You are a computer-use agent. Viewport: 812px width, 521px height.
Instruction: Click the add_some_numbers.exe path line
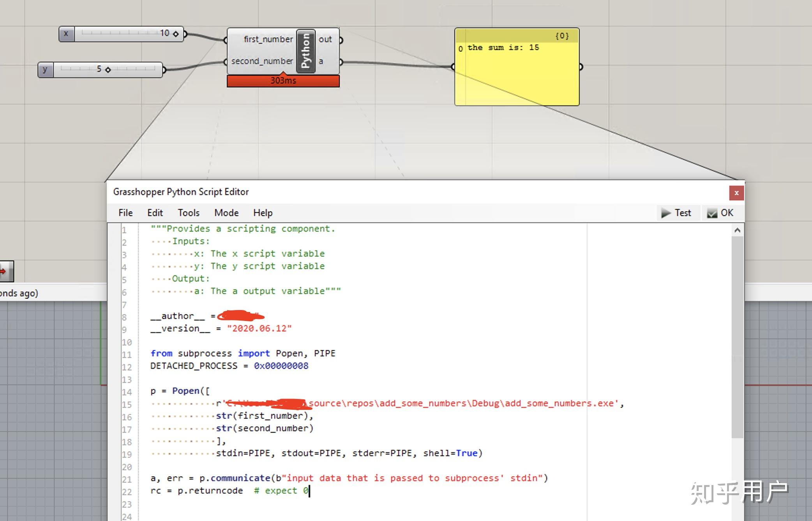pyautogui.click(x=420, y=404)
